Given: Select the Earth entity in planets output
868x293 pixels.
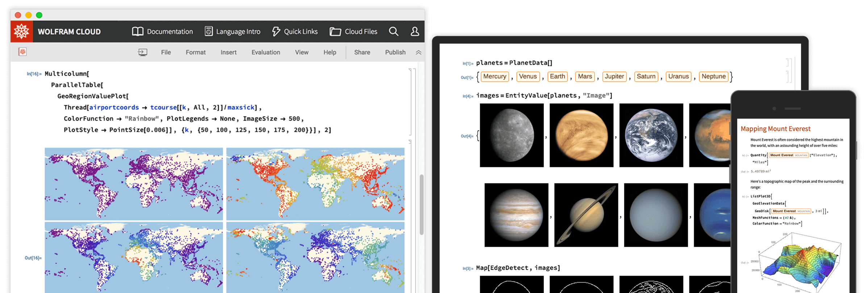Looking at the screenshot, I should pos(557,76).
